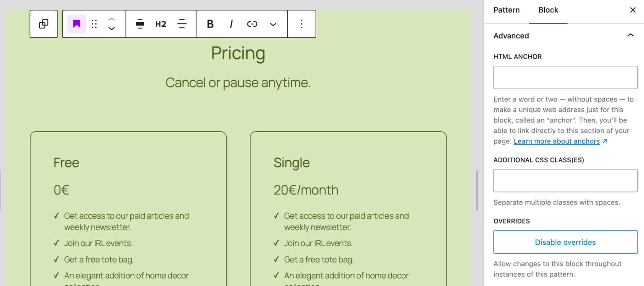644x286 pixels.
Task: Toggle bold formatting
Action: coord(210,24)
